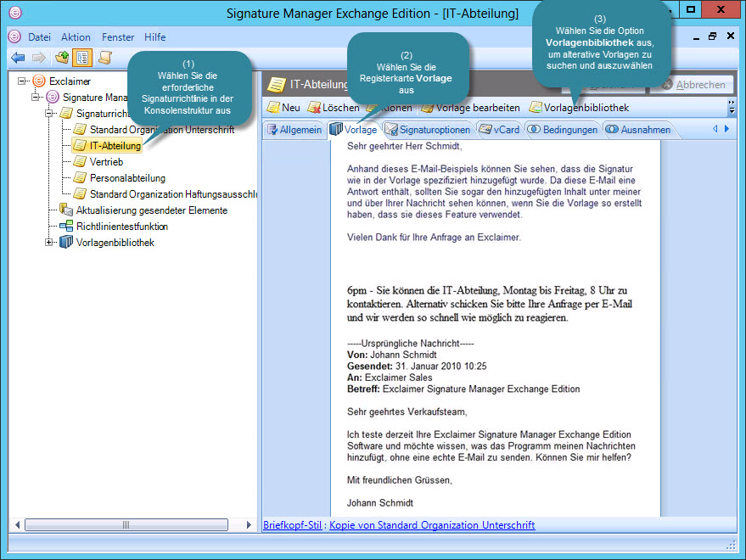Click the "Mit freundlichen Grüssen," line
The width and height of the screenshot is (746, 560).
click(400, 480)
